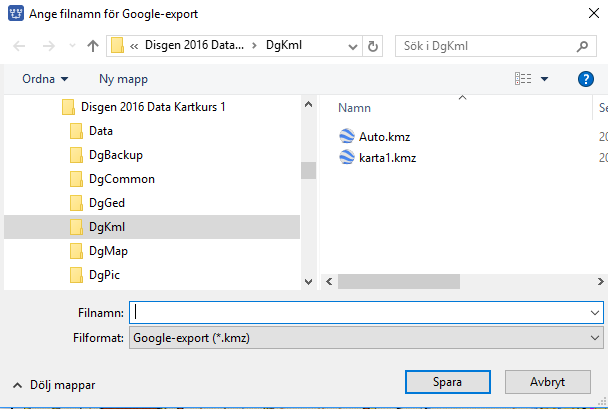Screen dimensions: 608x409
Task: Refresh the DgKml folder view
Action: (373, 47)
